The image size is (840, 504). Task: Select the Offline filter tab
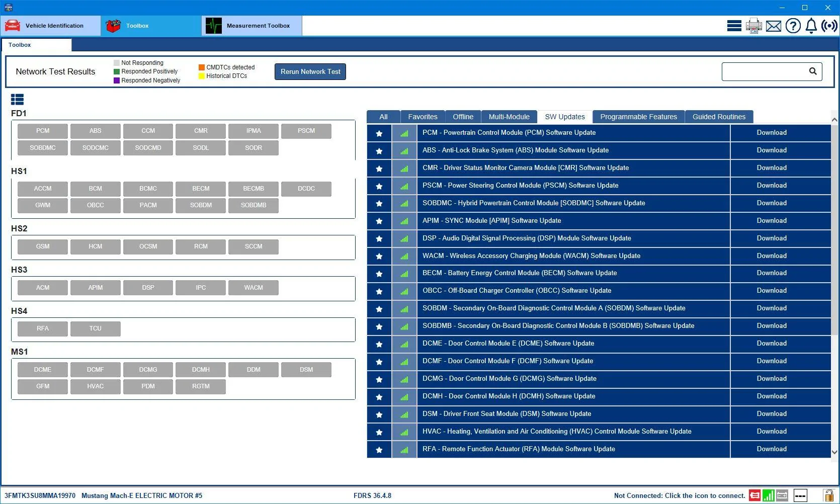coord(463,117)
